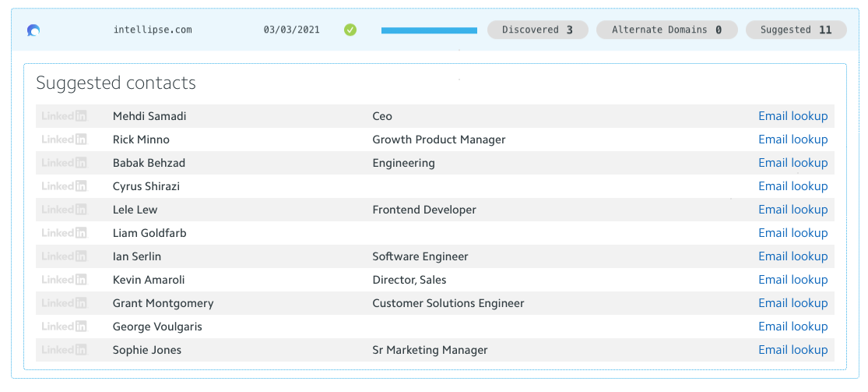Viewport: 868px width, 392px height.
Task: Open LinkedIn icon for Sophie Jones
Action: click(x=64, y=350)
